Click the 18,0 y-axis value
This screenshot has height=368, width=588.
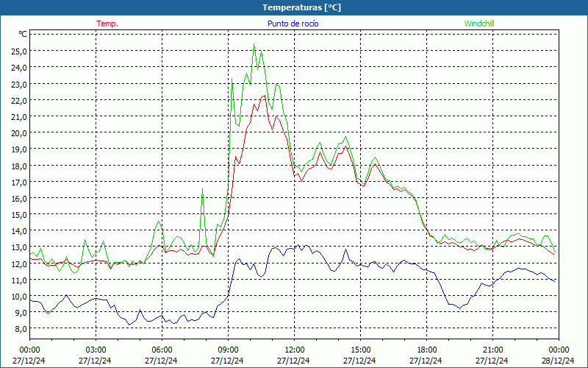pos(19,166)
